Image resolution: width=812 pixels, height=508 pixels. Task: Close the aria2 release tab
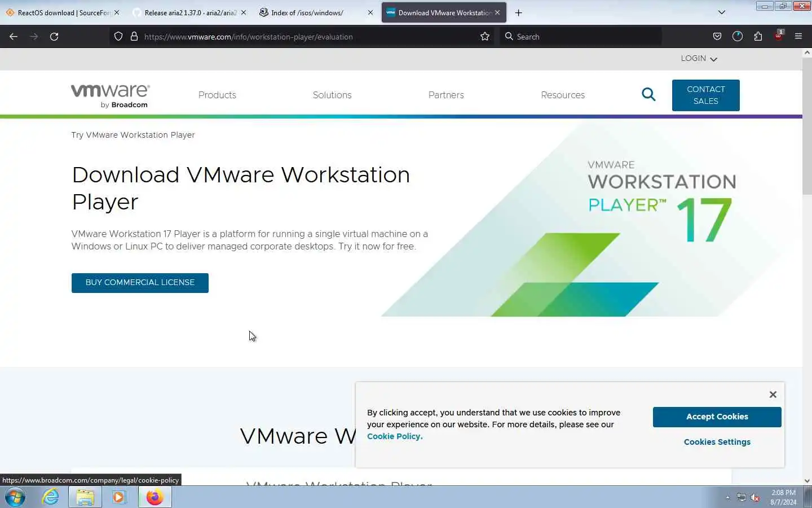click(244, 12)
